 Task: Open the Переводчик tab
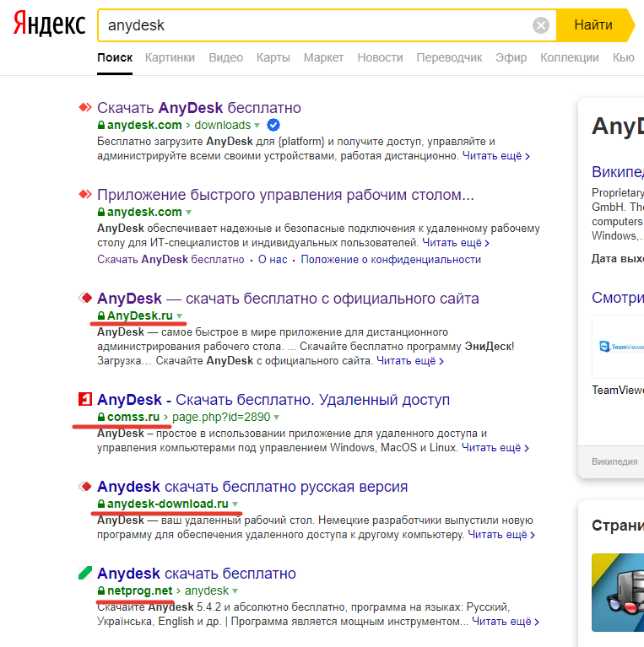point(449,57)
